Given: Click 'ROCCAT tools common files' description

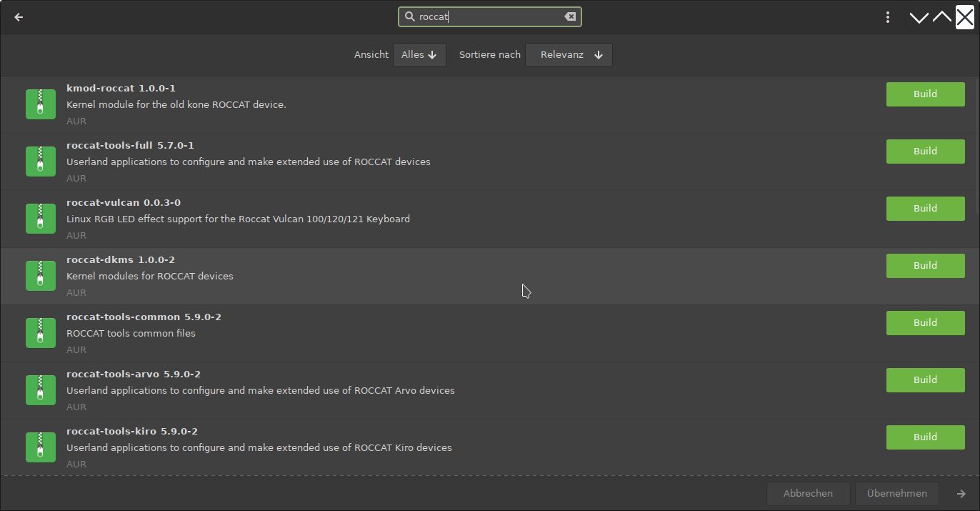Looking at the screenshot, I should [x=131, y=333].
